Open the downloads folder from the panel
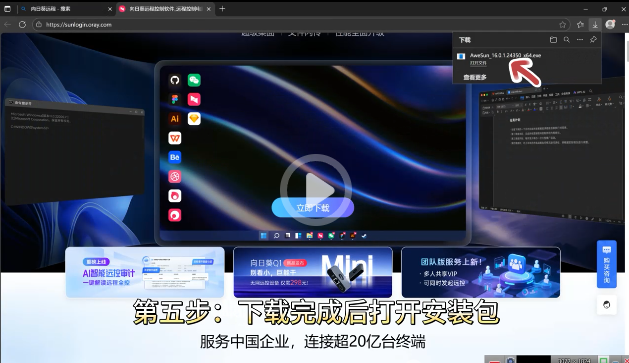The height and width of the screenshot is (363, 629). coord(553,40)
